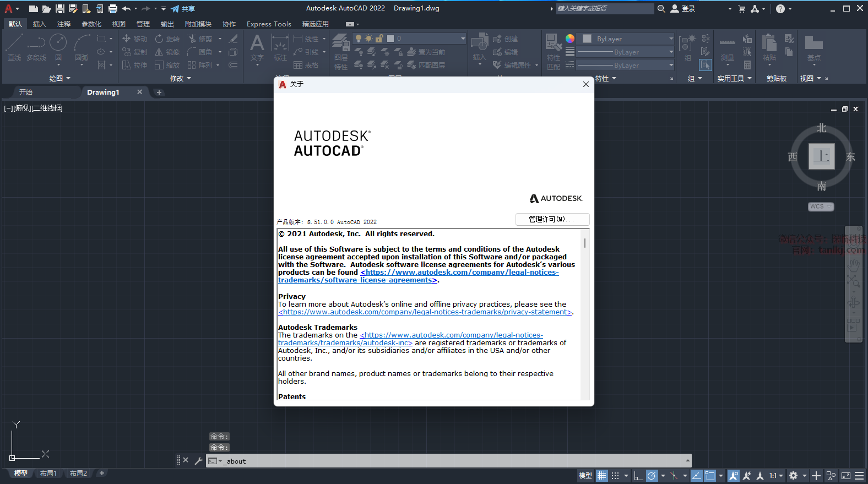Open the layer selection dropdown
The width and height of the screenshot is (868, 484).
pyautogui.click(x=463, y=39)
